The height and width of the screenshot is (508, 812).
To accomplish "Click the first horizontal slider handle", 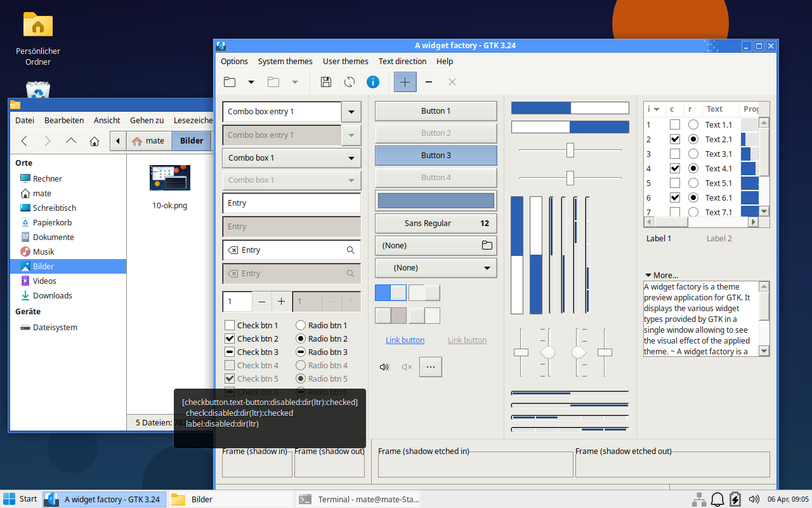I will [x=570, y=150].
